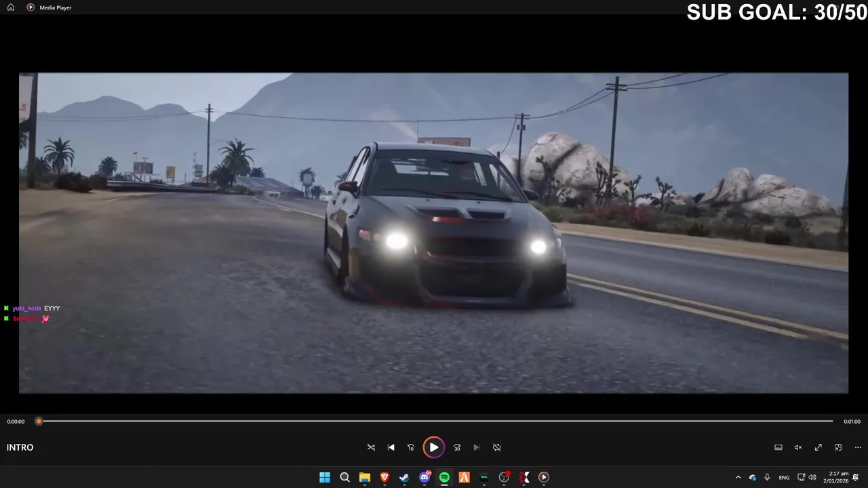Unmute the player volume
Viewport: 868px width, 488px height.
[798, 447]
